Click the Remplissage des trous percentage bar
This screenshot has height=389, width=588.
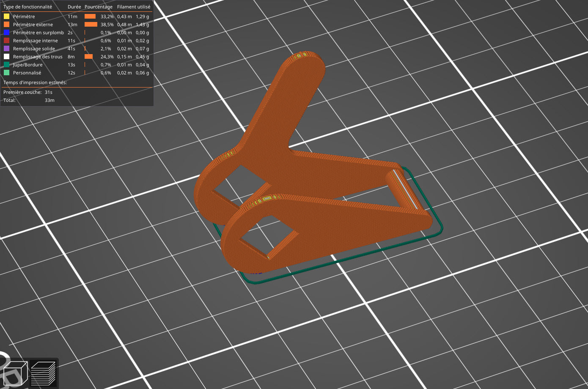tap(88, 57)
